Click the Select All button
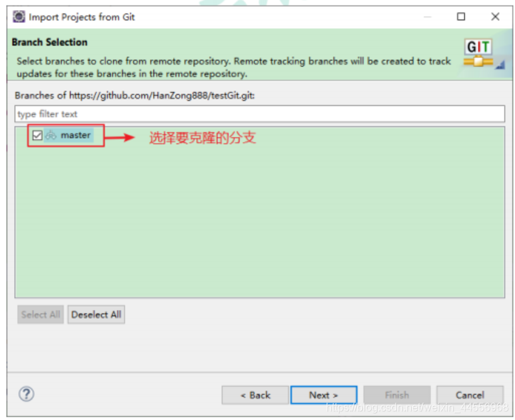This screenshot has width=515, height=420. (x=40, y=315)
